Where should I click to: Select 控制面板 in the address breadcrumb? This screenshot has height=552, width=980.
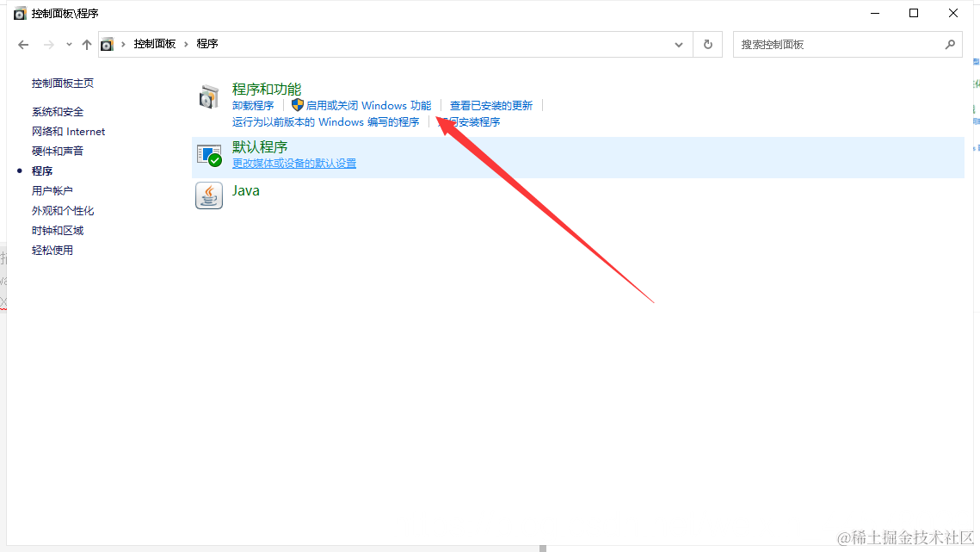[x=154, y=44]
